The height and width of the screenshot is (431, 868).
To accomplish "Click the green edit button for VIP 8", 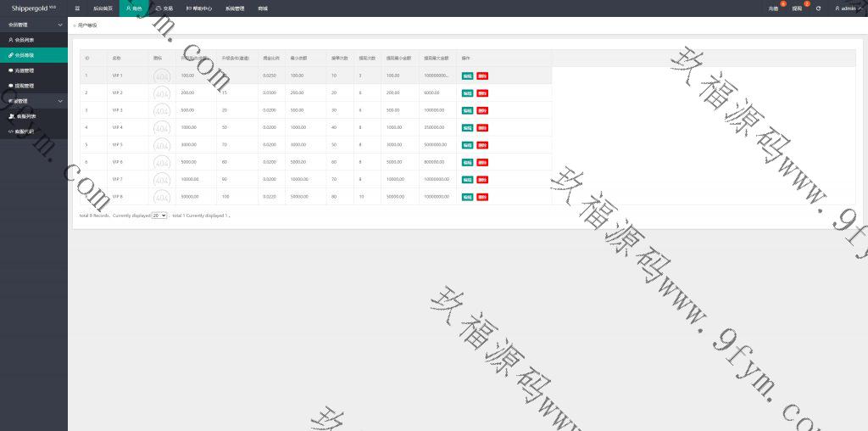I will (x=467, y=197).
